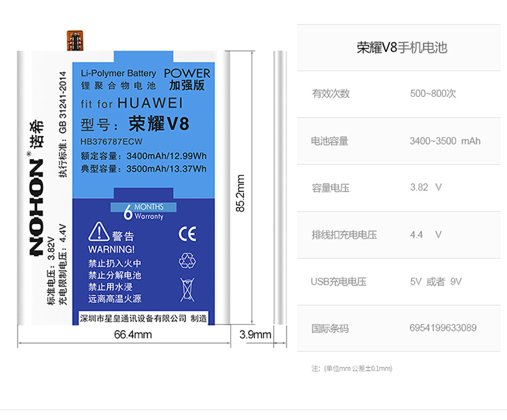Click the value 3.82 V
Screen dimensions: 507x420
[426, 187]
